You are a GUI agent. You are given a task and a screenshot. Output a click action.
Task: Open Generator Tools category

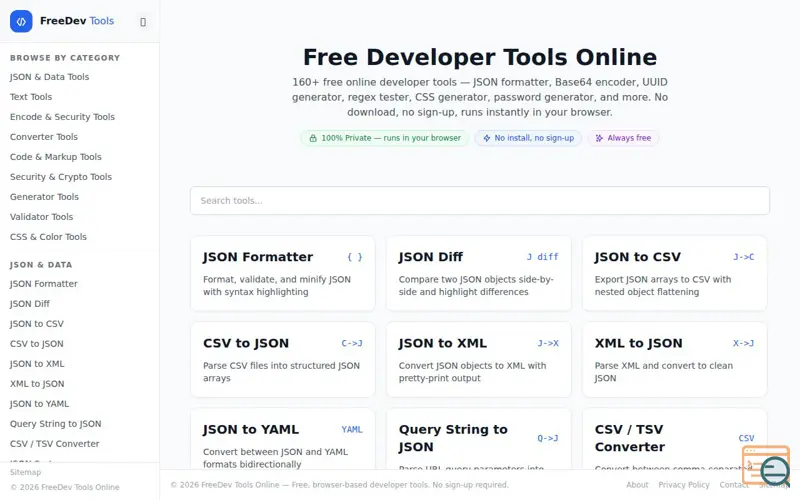point(44,196)
